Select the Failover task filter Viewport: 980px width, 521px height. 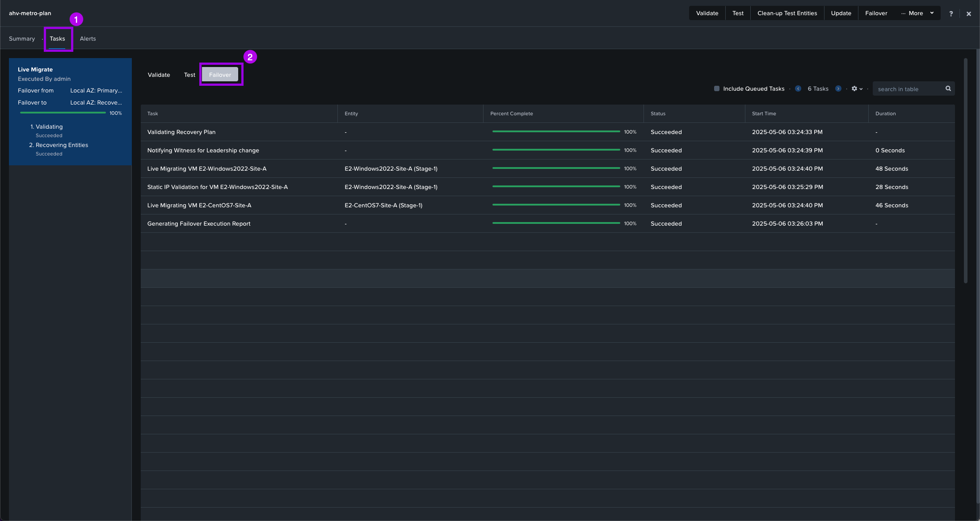pos(220,75)
